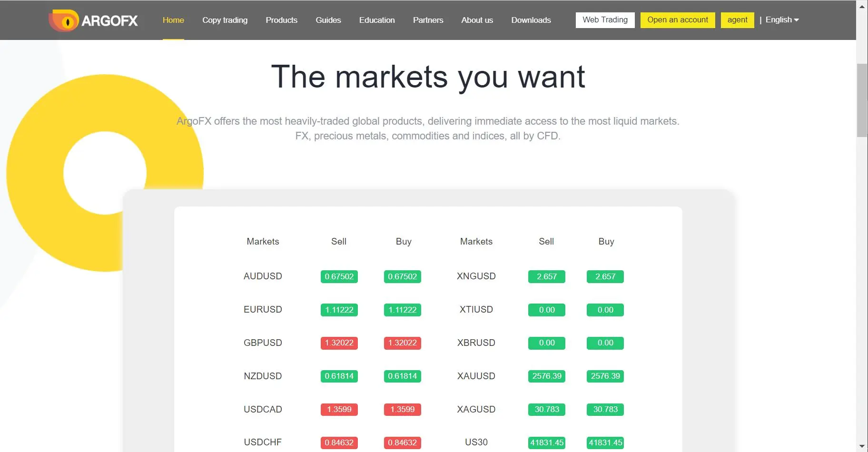Select the EURUSD market name

[263, 310]
